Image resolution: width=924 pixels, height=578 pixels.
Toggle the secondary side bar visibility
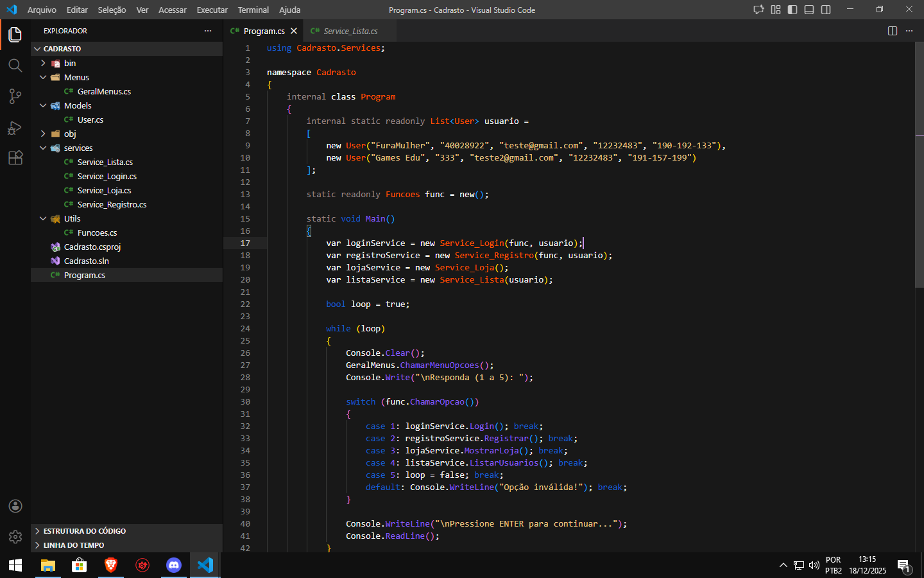coord(826,10)
